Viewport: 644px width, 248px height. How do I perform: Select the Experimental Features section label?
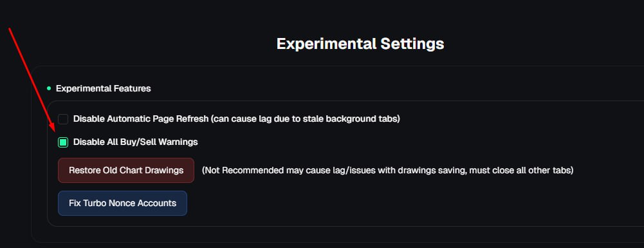pos(103,88)
